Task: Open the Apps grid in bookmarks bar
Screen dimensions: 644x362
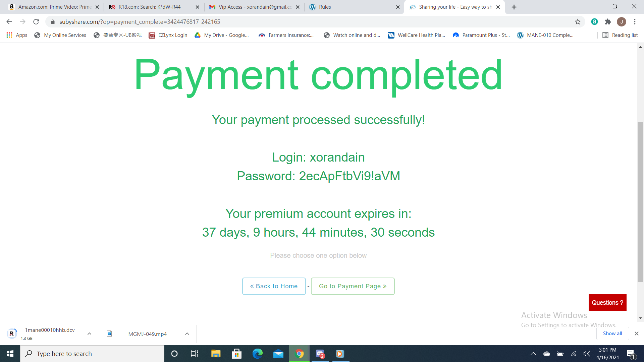Action: click(17, 35)
